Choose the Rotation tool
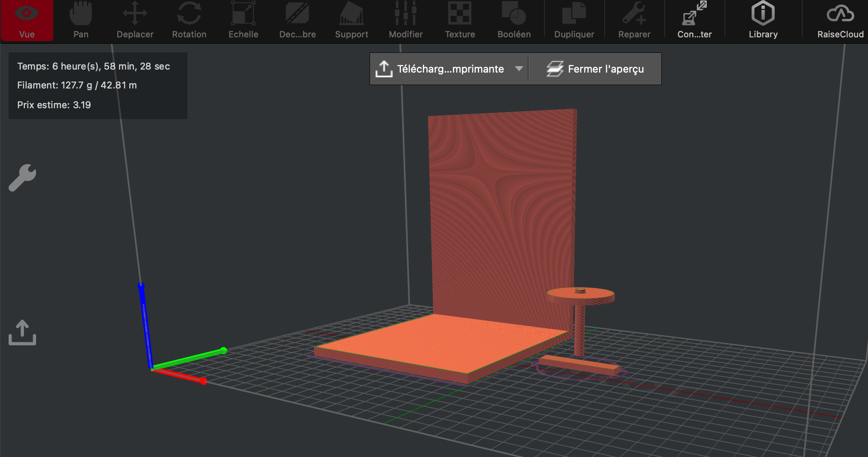Viewport: 868px width, 457px height. tap(189, 20)
